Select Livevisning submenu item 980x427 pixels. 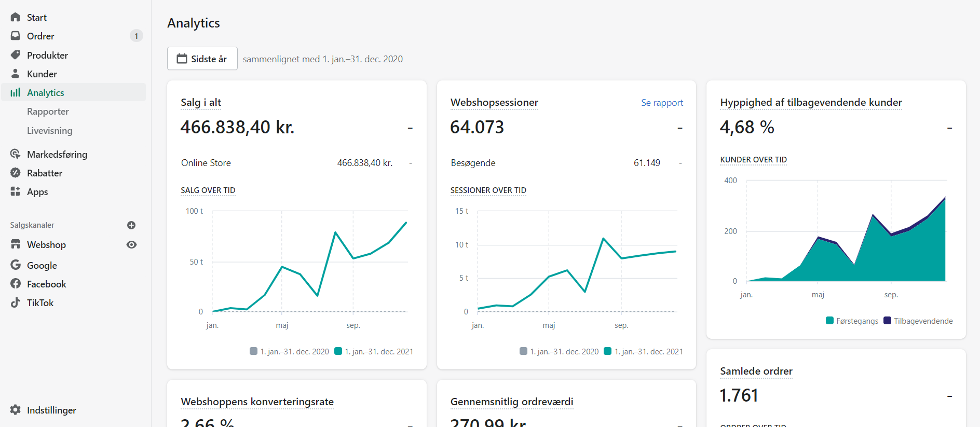point(49,131)
